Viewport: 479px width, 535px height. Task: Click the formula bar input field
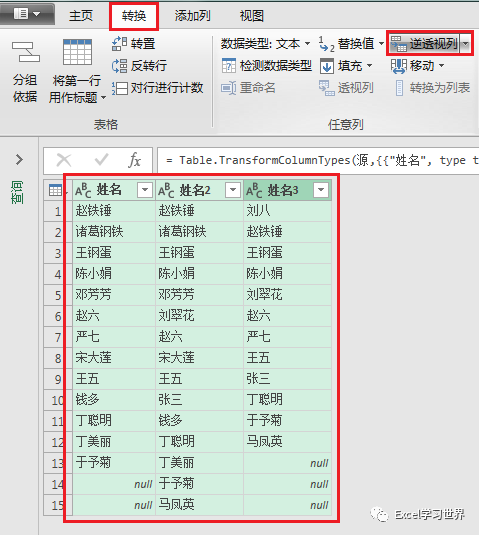(x=318, y=160)
